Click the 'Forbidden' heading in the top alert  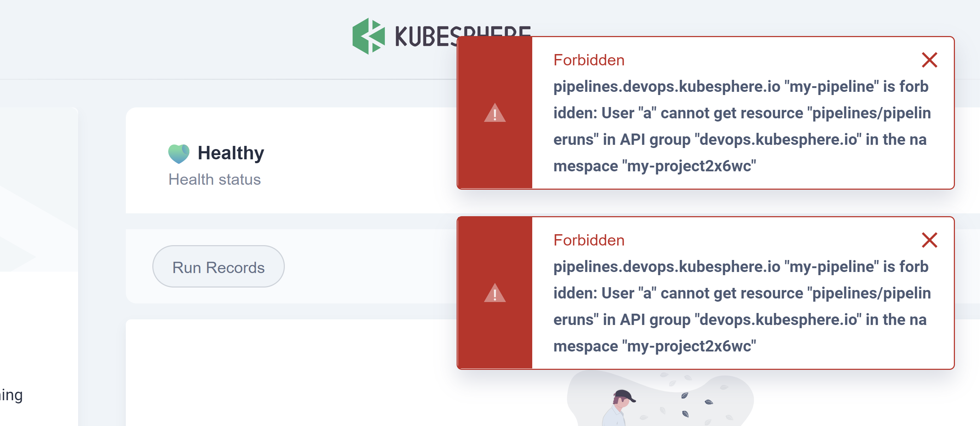pyautogui.click(x=589, y=60)
